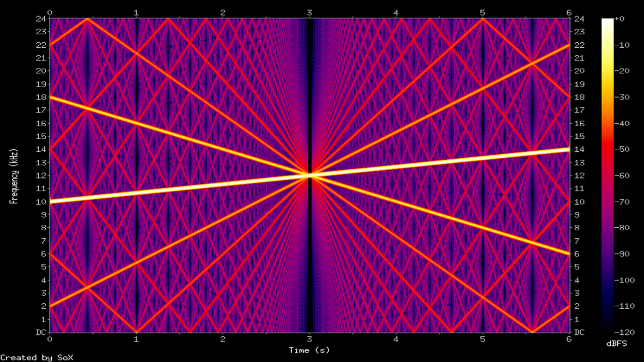Click the 'Frequency (kHz)' axis label

(14, 175)
